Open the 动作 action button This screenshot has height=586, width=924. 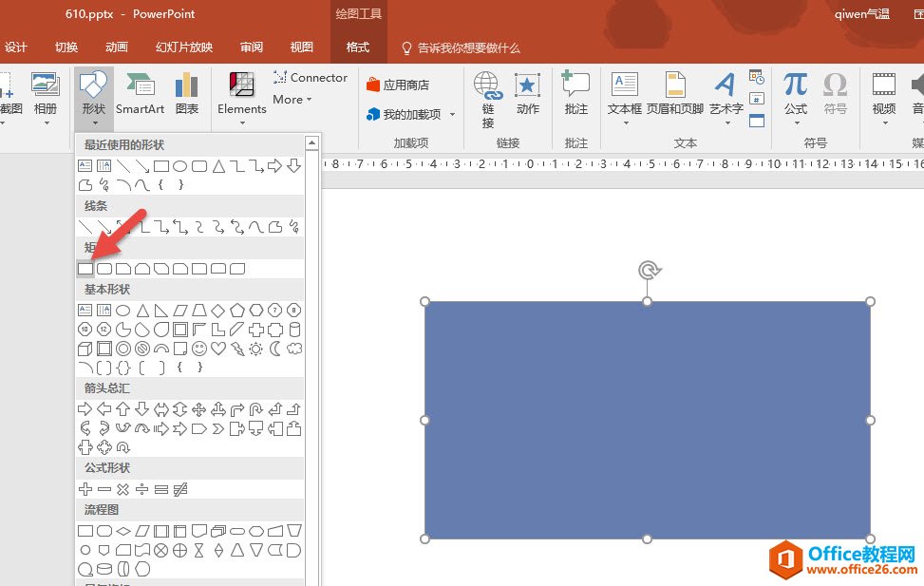click(x=528, y=93)
